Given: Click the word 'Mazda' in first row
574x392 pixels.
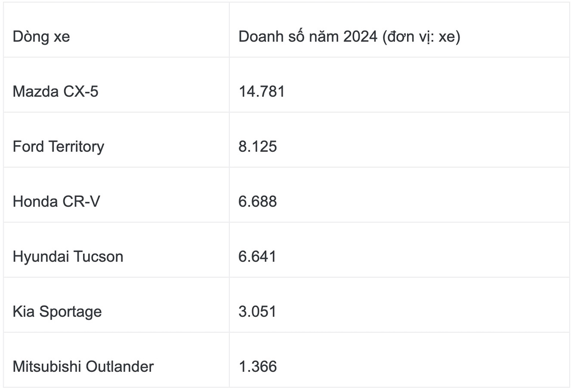Looking at the screenshot, I should click(36, 92).
